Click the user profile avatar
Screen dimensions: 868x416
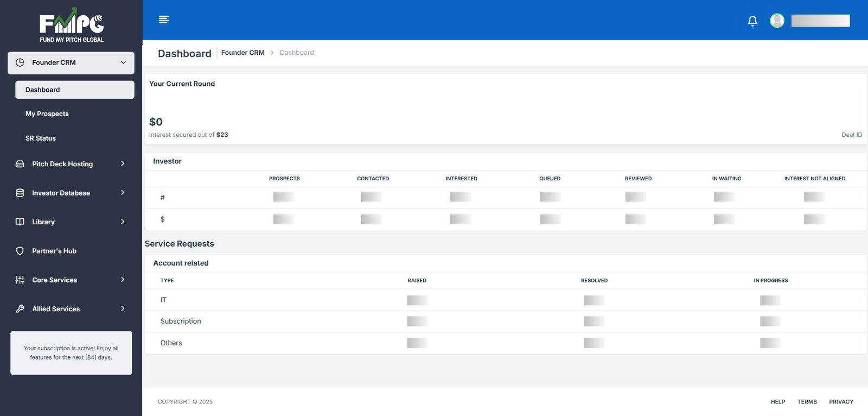click(x=777, y=21)
